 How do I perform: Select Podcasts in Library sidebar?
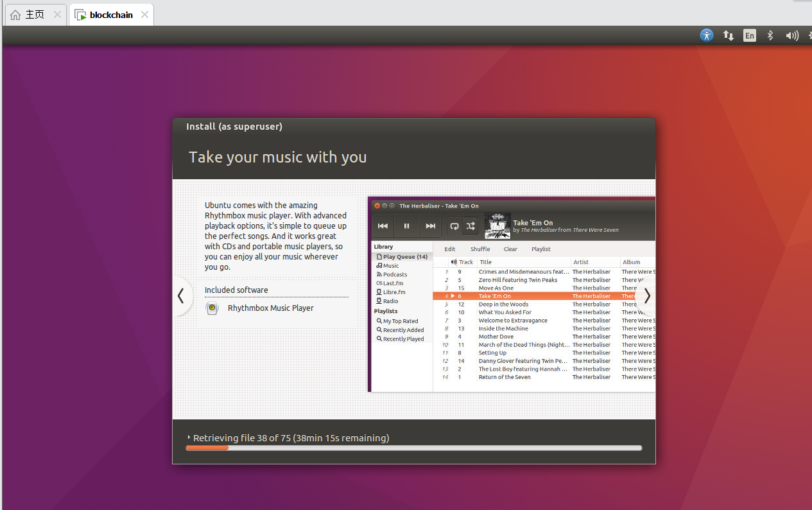pyautogui.click(x=392, y=274)
